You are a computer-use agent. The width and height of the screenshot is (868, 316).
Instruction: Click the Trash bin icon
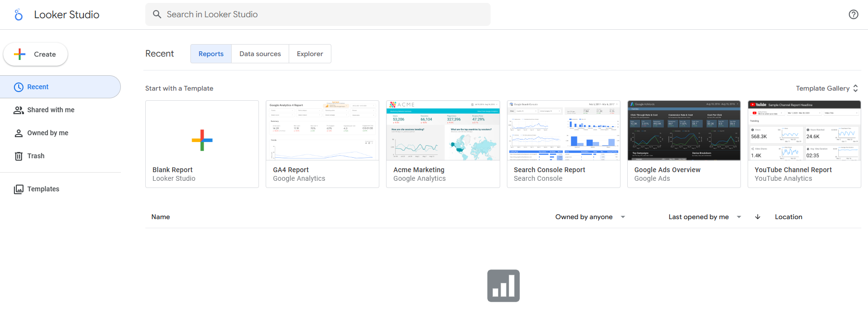[x=19, y=156]
